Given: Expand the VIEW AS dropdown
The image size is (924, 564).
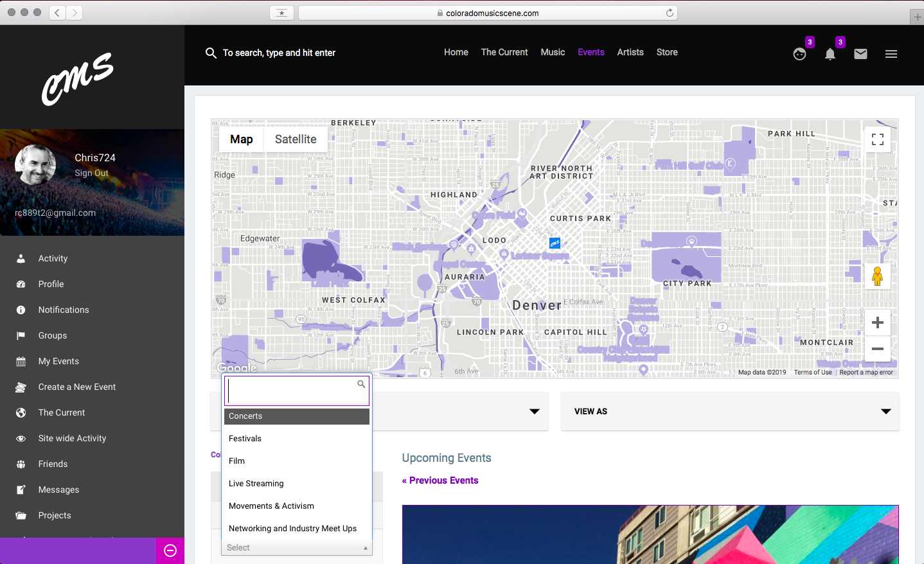Looking at the screenshot, I should (x=729, y=411).
